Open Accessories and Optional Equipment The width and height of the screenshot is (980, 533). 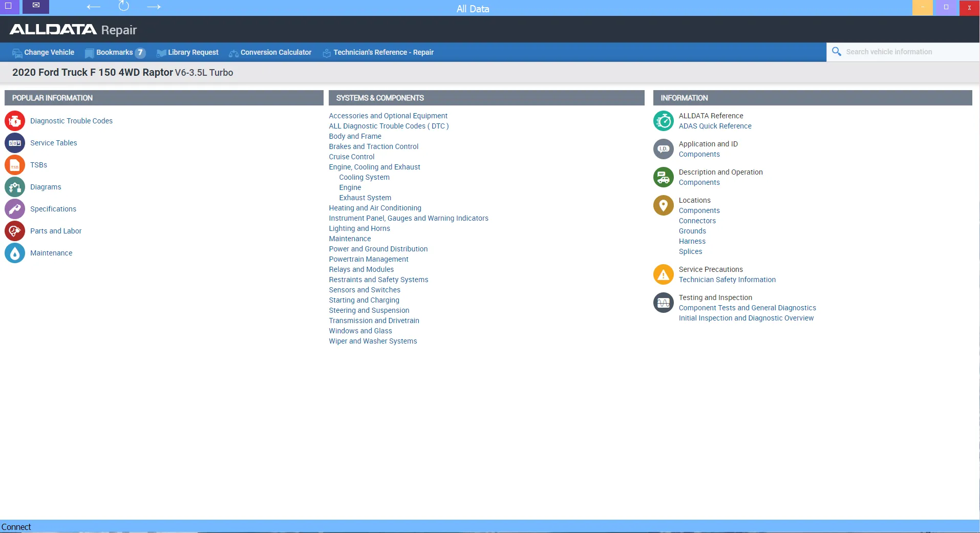coord(388,116)
